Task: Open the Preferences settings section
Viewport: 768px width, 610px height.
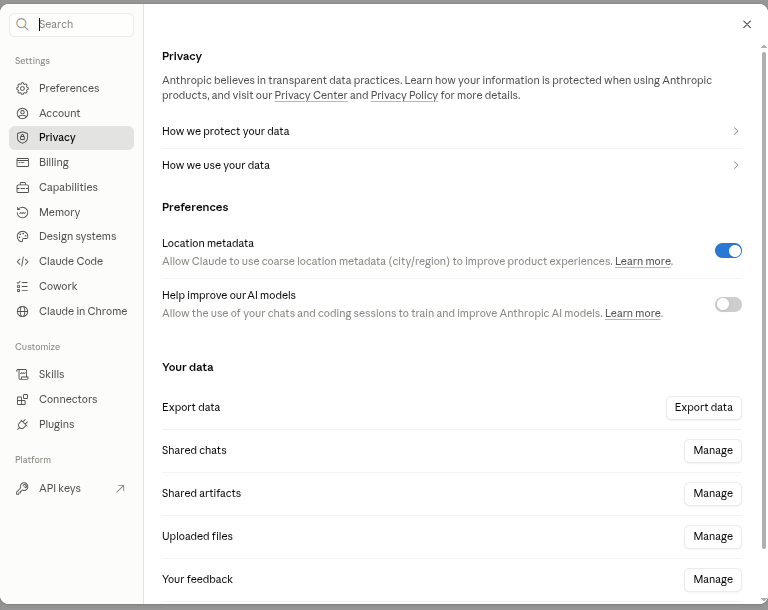Action: [72, 88]
